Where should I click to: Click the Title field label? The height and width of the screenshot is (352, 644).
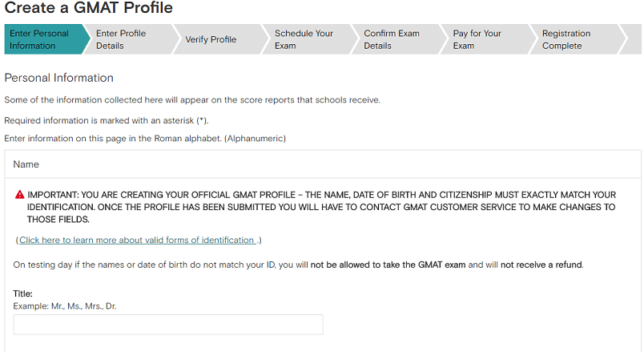pyautogui.click(x=22, y=293)
